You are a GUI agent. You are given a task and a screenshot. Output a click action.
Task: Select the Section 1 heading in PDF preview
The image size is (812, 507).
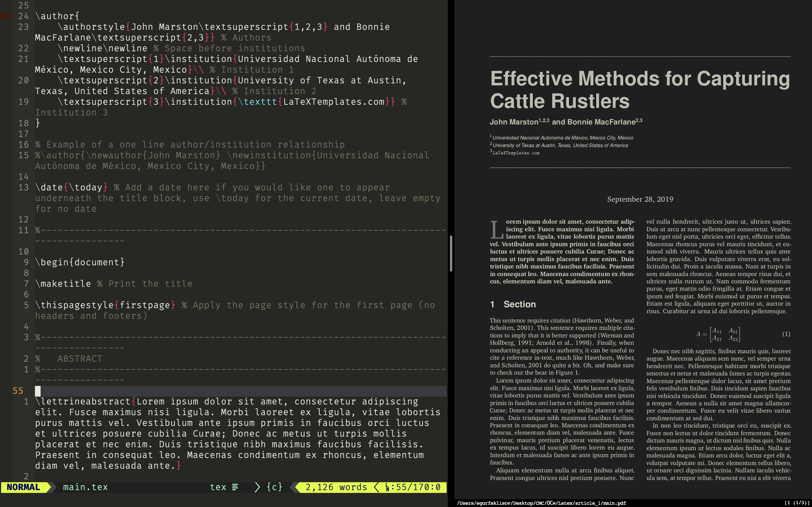point(513,304)
